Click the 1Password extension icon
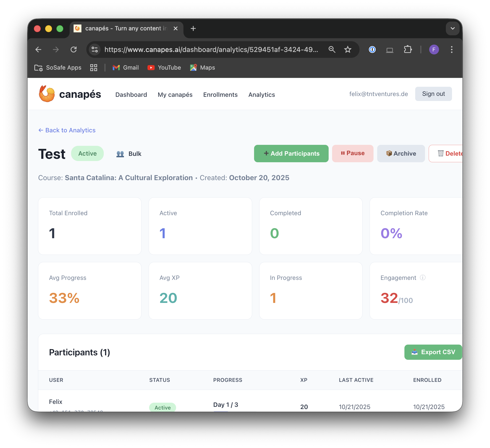Image resolution: width=490 pixels, height=448 pixels. click(372, 50)
